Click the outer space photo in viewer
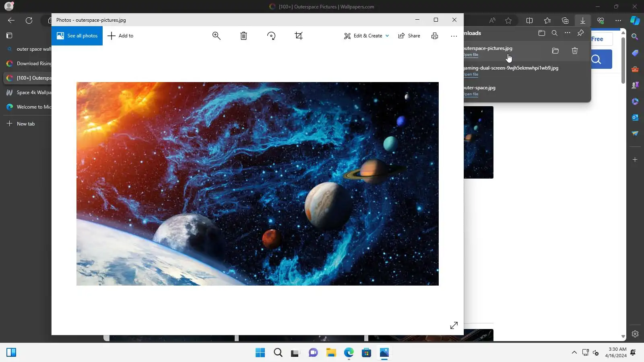The image size is (644, 362). click(x=258, y=184)
